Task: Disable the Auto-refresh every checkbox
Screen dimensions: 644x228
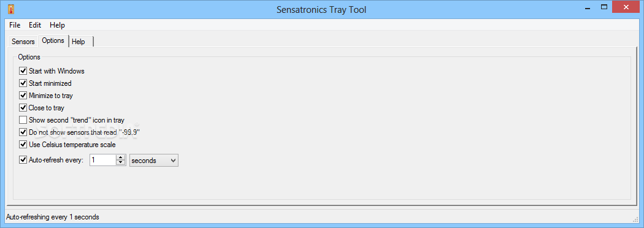Action: [x=23, y=160]
